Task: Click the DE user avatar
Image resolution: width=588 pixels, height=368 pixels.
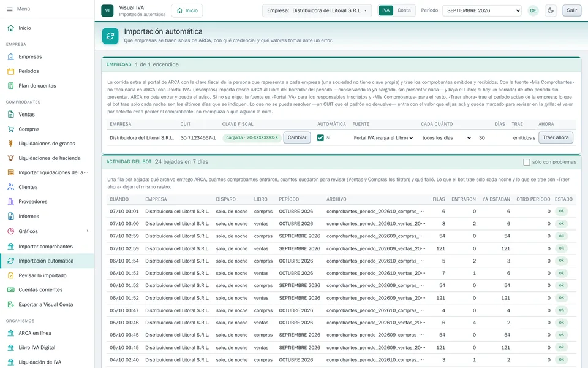Action: tap(533, 10)
